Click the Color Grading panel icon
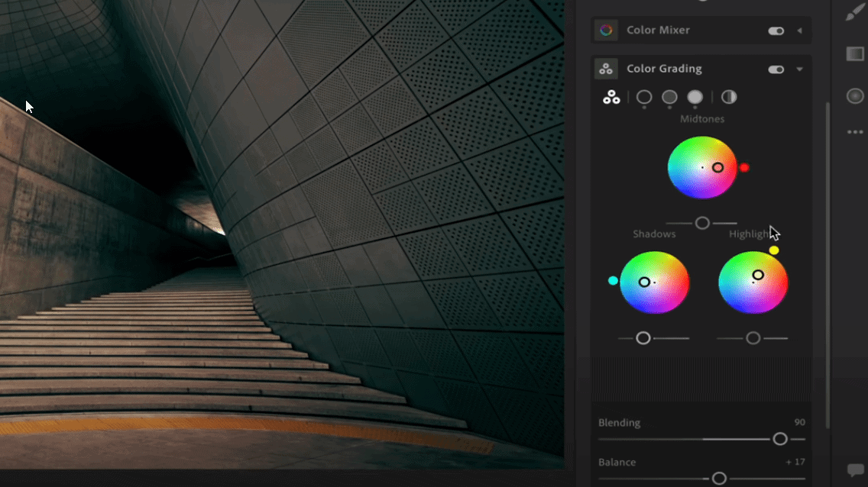 pyautogui.click(x=607, y=69)
